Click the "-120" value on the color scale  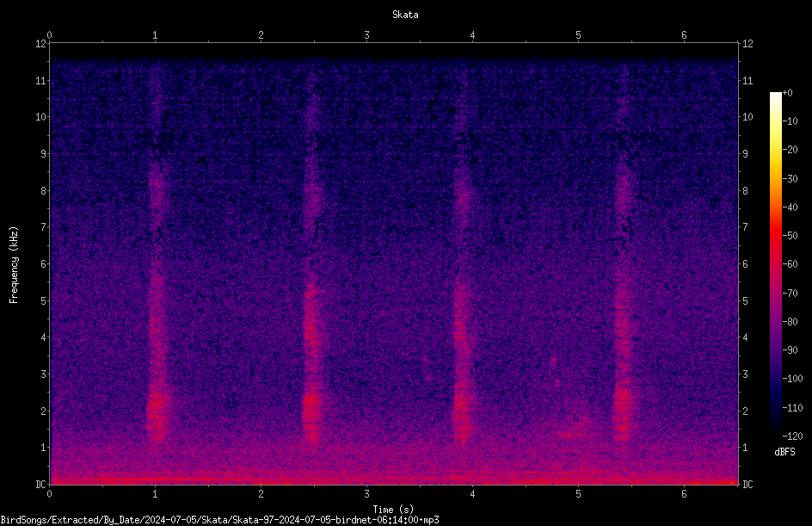point(792,436)
